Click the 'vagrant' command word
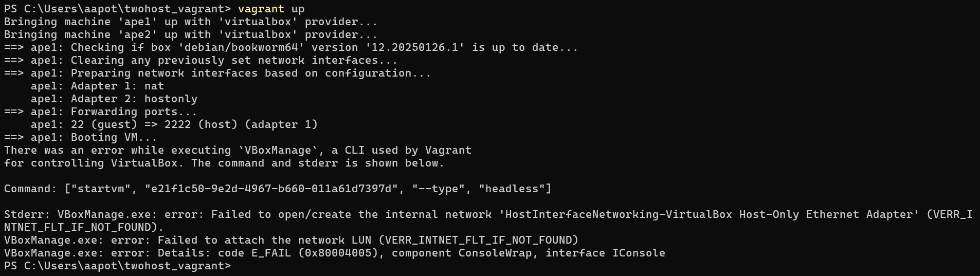 [261, 9]
